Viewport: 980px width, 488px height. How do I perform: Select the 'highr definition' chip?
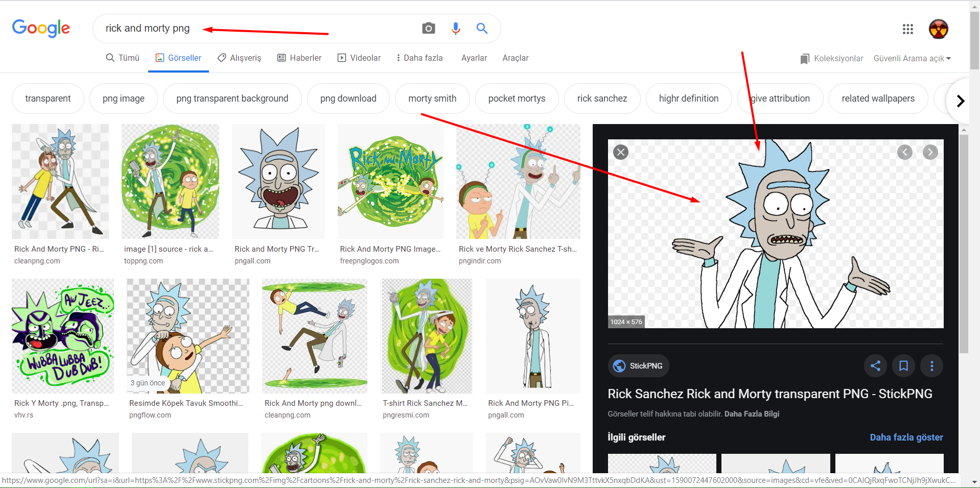tap(689, 99)
